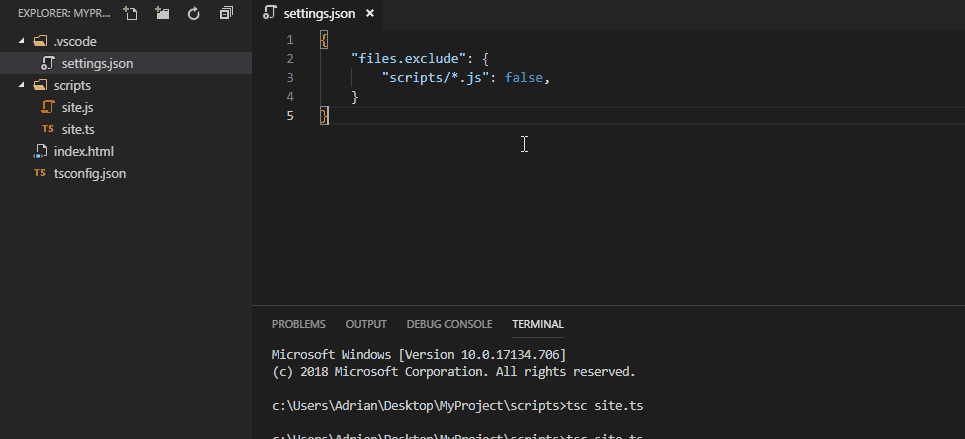Open settings.json in the Explorer tree
The image size is (965, 439).
tap(126, 63)
